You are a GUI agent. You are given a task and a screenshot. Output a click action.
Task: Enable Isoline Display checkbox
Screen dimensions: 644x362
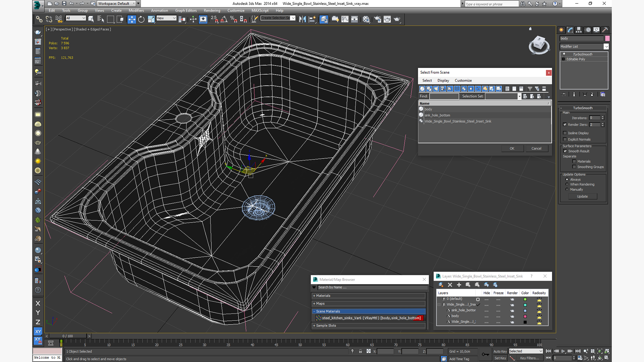(565, 133)
